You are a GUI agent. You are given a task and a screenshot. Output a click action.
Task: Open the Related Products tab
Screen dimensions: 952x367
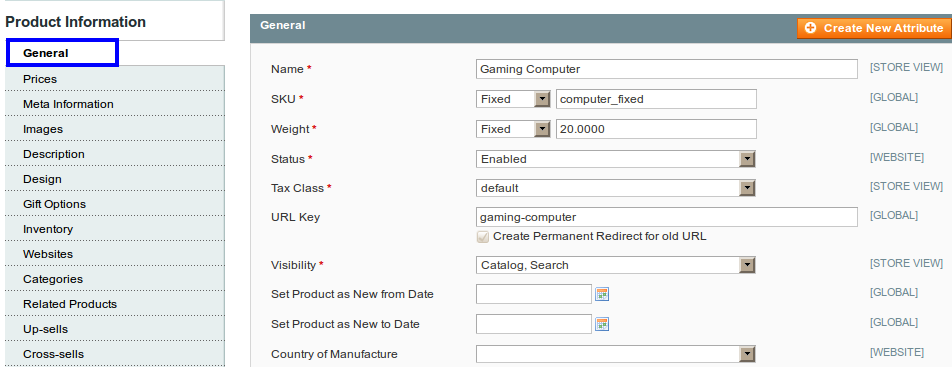point(115,303)
